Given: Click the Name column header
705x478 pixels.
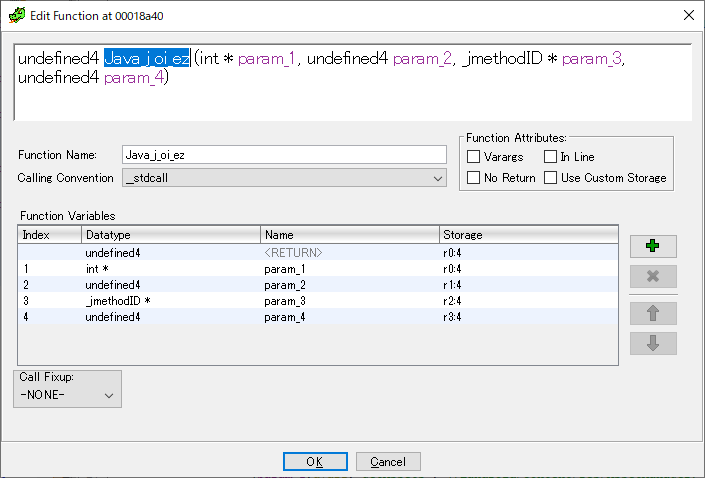Looking at the screenshot, I should (x=350, y=235).
